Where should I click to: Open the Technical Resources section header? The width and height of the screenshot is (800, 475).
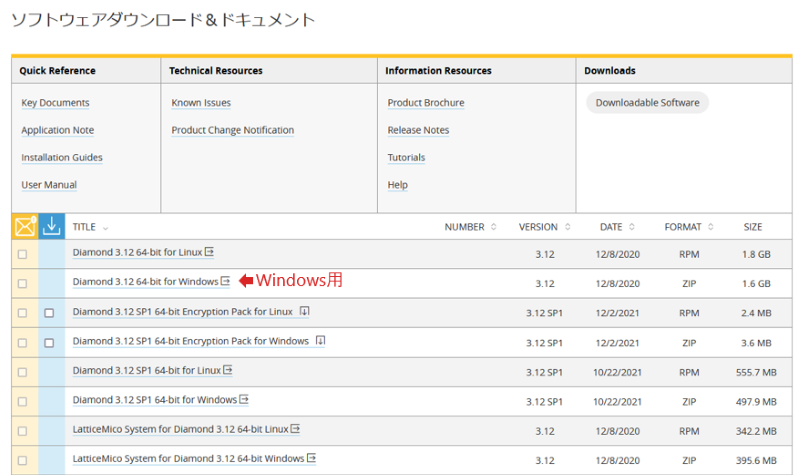tap(216, 70)
